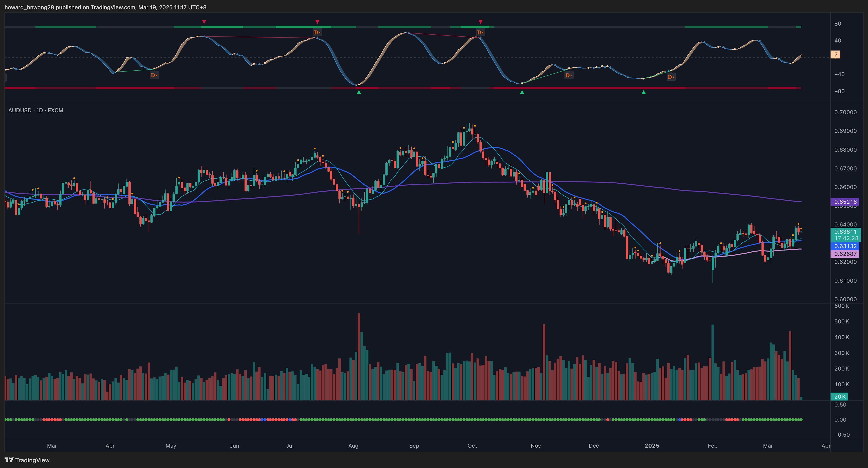Click the 17:42:28 bar countdown timer

[x=846, y=238]
